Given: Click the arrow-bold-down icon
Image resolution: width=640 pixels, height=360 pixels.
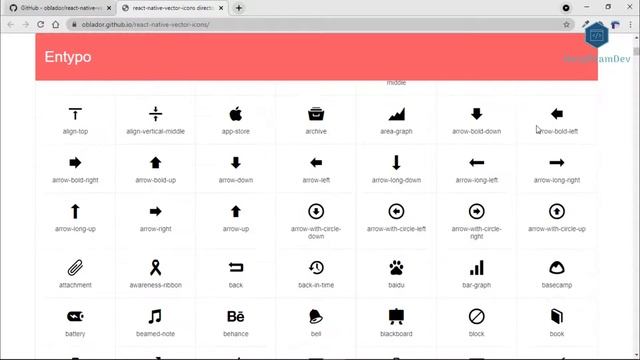Looking at the screenshot, I should [476, 114].
